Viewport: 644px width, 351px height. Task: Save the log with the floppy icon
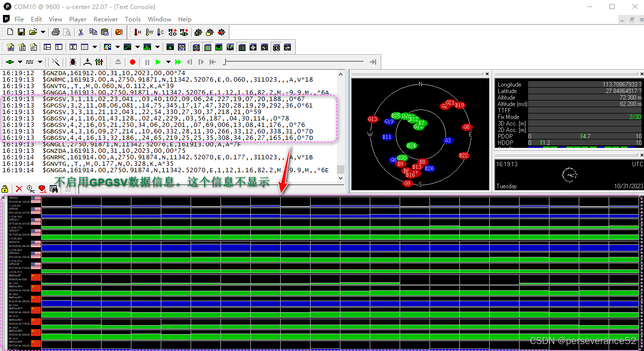point(21,32)
